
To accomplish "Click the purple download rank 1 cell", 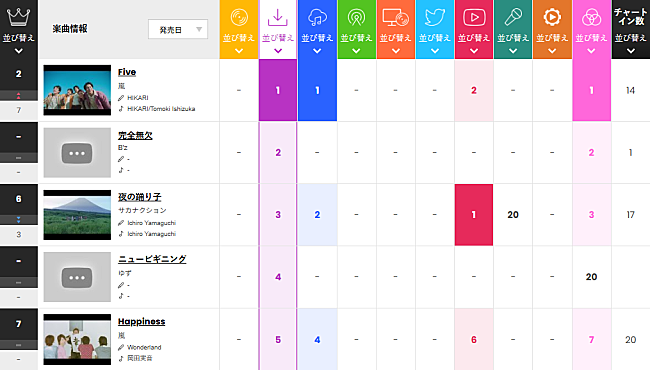I will click(x=278, y=90).
